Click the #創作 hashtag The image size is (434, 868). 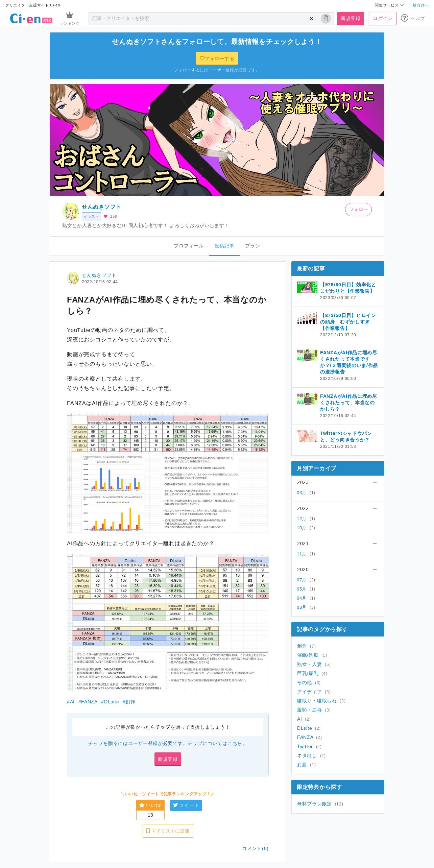click(x=129, y=702)
